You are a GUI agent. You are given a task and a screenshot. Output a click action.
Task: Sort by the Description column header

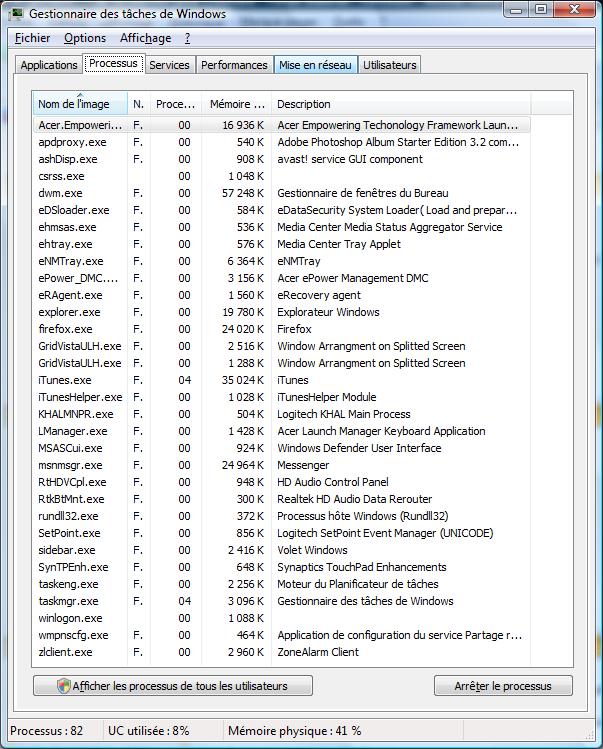[400, 104]
